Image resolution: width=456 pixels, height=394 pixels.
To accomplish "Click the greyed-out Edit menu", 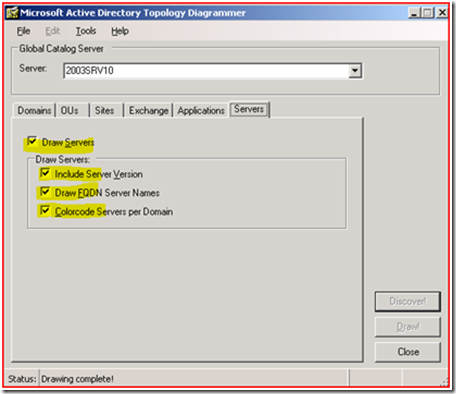I will point(52,31).
